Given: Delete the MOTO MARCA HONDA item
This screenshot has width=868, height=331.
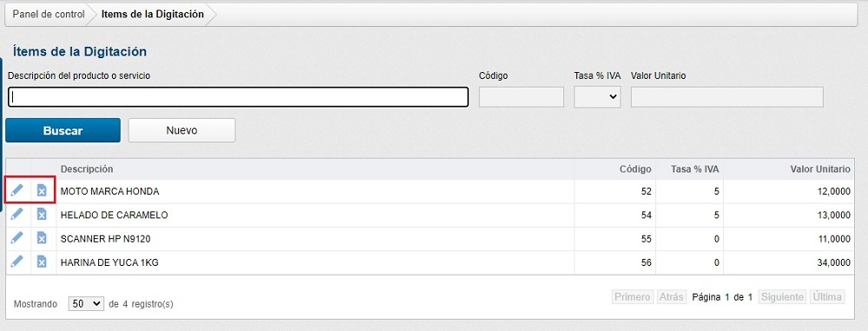Looking at the screenshot, I should click(42, 191).
